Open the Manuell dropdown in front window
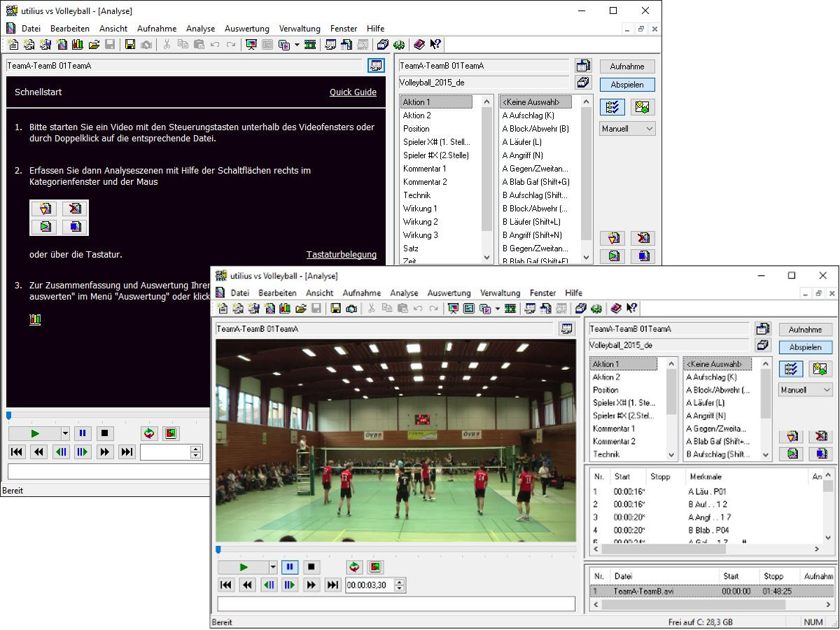This screenshot has height=630, width=840. pos(805,390)
